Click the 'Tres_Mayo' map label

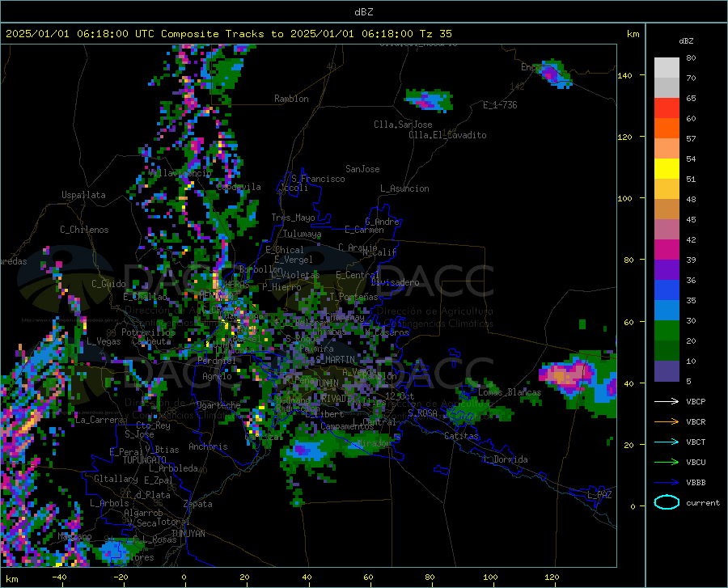(293, 218)
